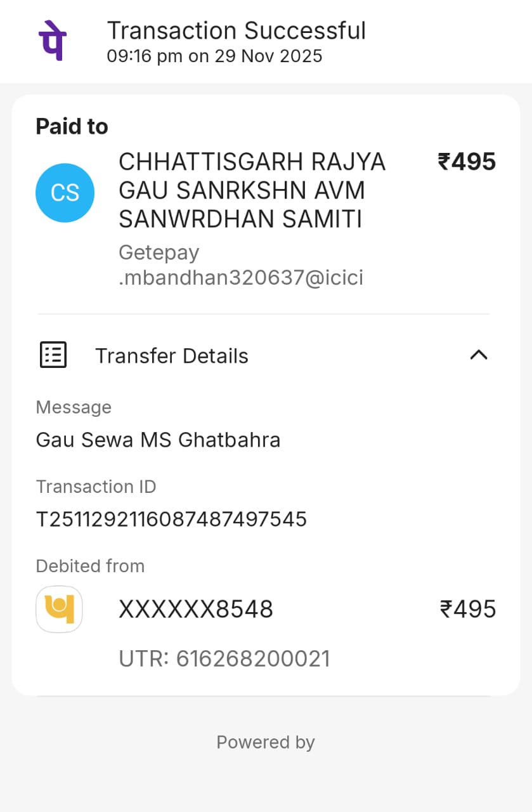
Task: Click the 09:16 pm transaction timestamp
Action: coord(214,56)
